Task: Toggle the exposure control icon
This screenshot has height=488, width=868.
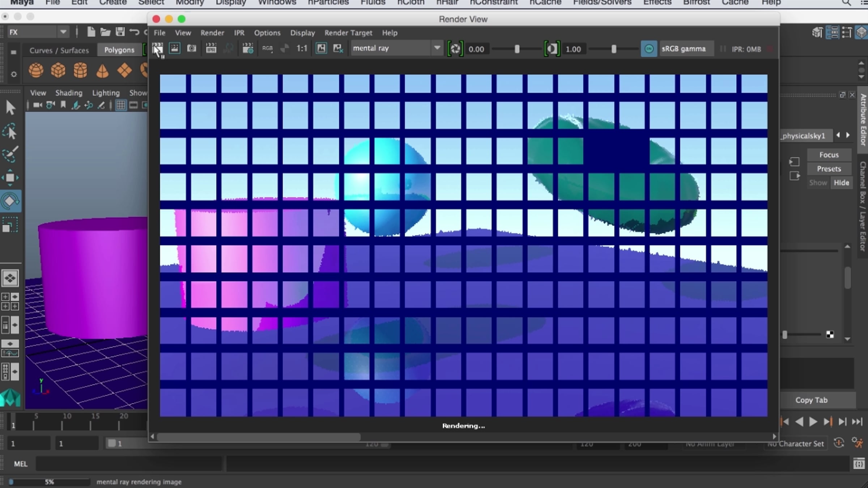Action: pyautogui.click(x=455, y=49)
